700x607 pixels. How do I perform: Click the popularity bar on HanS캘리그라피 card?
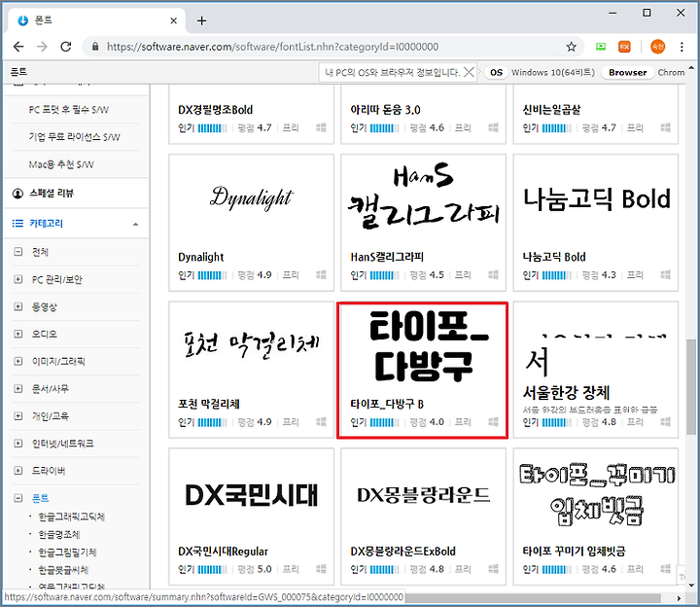[384, 275]
